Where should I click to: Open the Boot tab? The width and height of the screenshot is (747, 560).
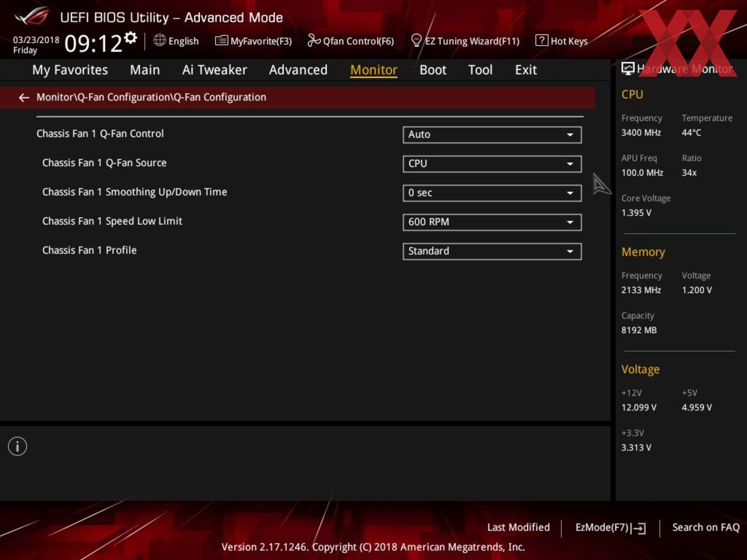tap(433, 70)
